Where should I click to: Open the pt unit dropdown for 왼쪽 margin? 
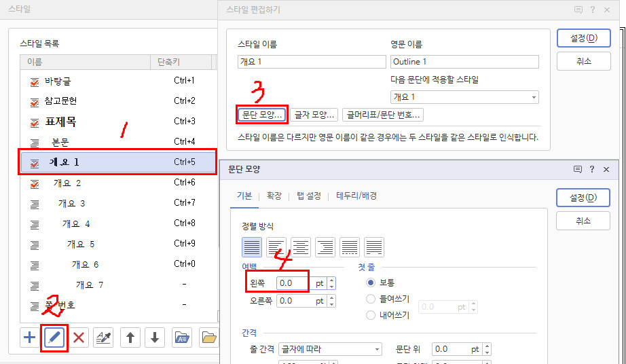[319, 283]
